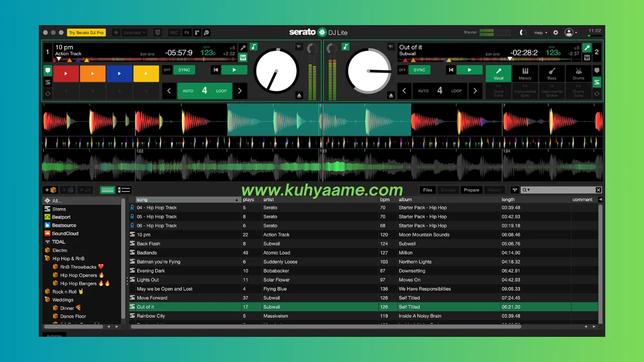This screenshot has height=362, width=644.
Task: Double the deck 1 loop size arrow
Action: [x=239, y=91]
